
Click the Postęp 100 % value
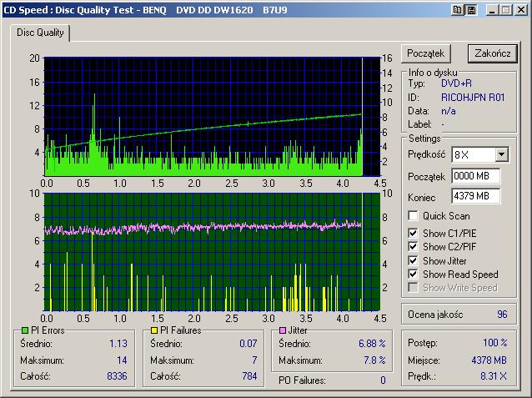[x=495, y=343]
